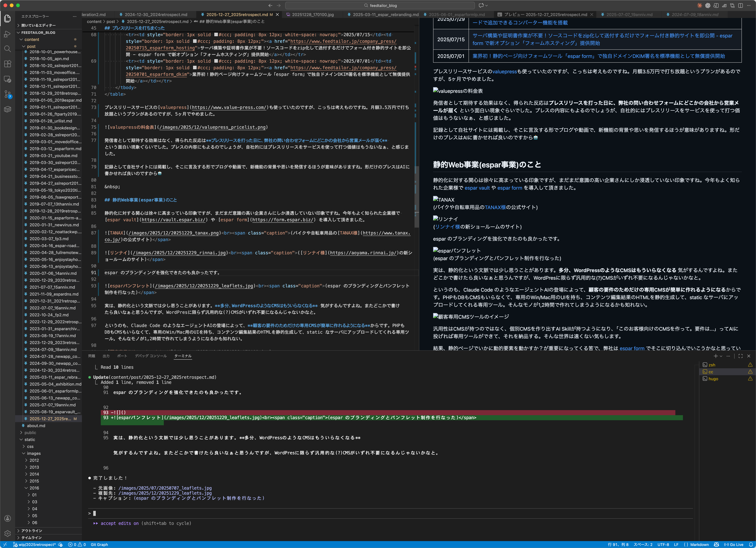Open the new terminal dropdown arrow
This screenshot has height=548, width=756.
click(721, 356)
